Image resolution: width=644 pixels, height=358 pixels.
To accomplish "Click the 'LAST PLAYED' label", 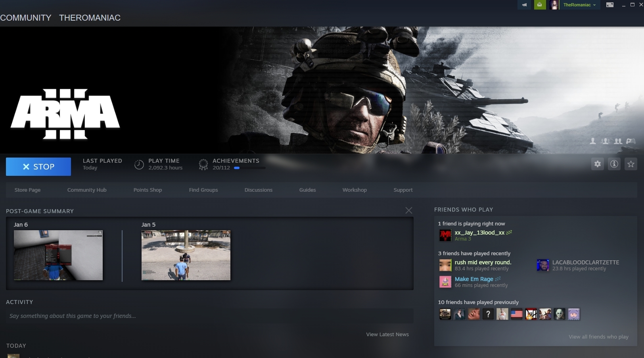I will coord(102,161).
